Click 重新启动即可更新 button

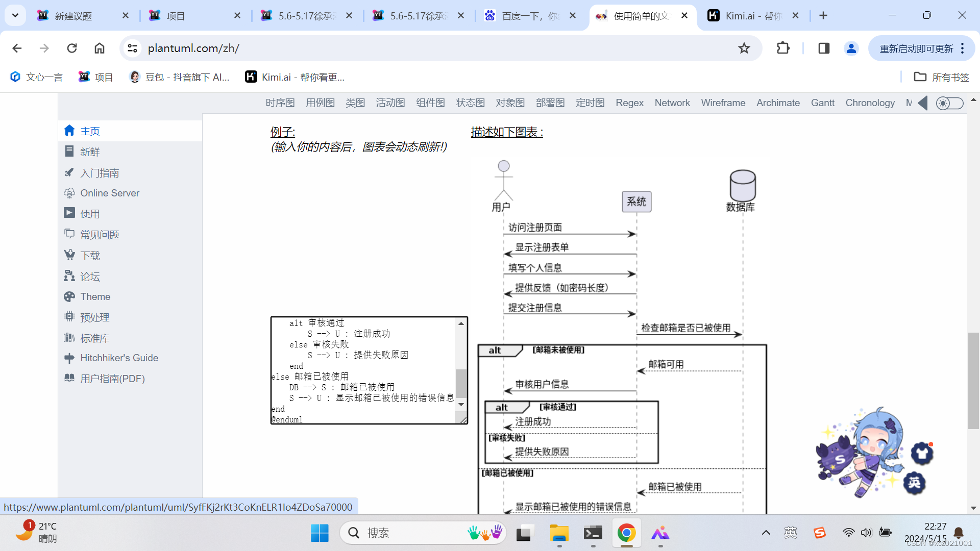pos(916,48)
